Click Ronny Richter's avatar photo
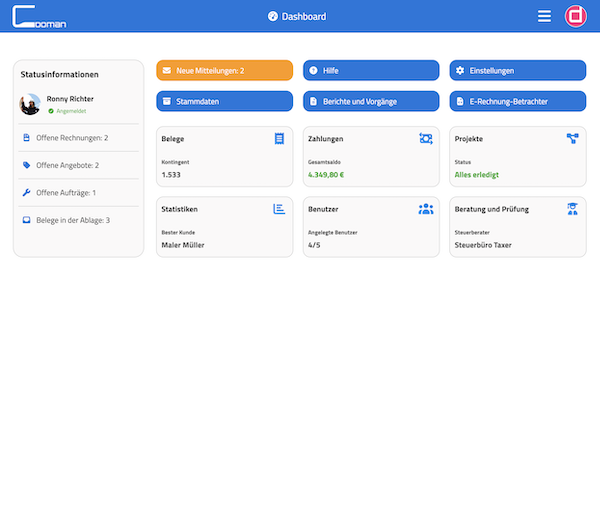600x517 pixels. click(x=30, y=104)
